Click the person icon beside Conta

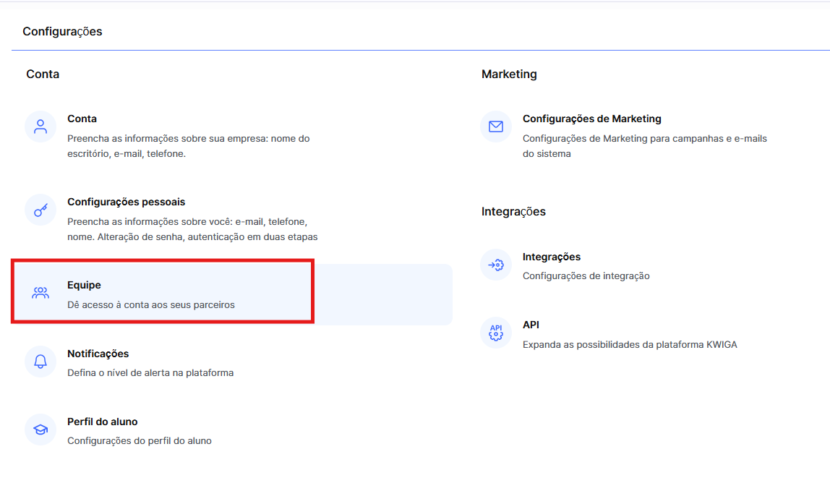coord(40,127)
